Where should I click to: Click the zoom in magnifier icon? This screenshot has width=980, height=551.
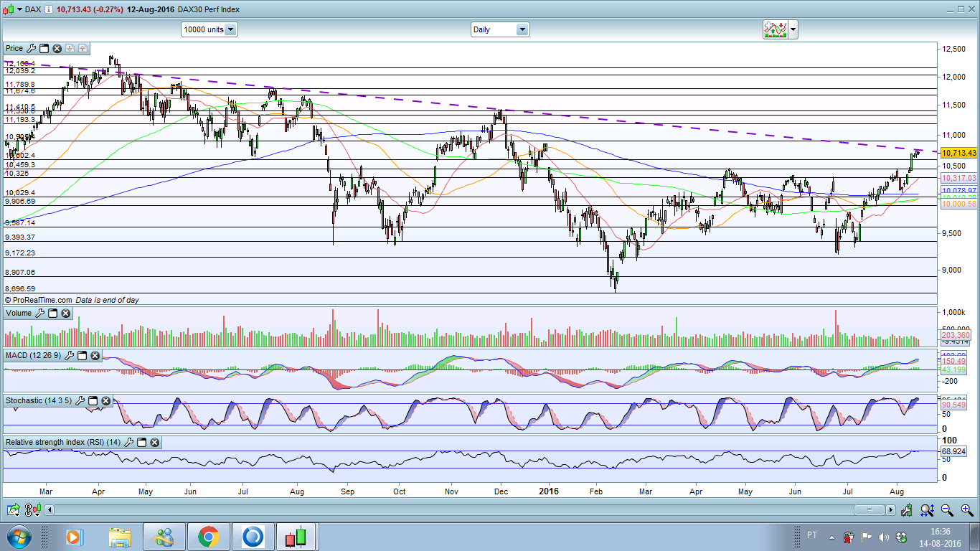point(966,510)
